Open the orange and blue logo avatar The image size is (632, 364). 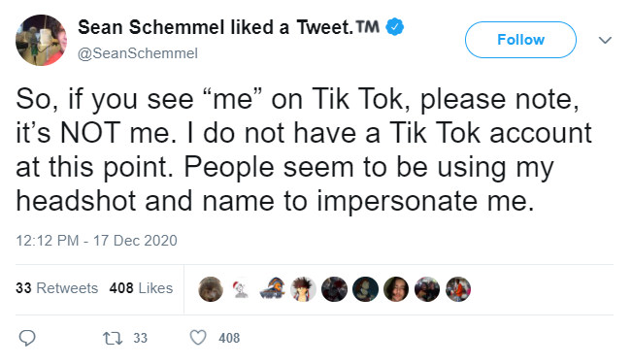click(x=273, y=289)
